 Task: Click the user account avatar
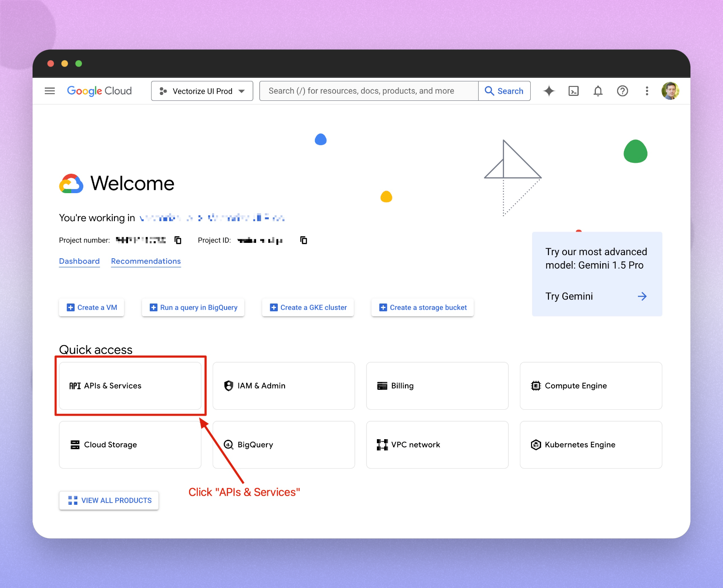point(670,91)
